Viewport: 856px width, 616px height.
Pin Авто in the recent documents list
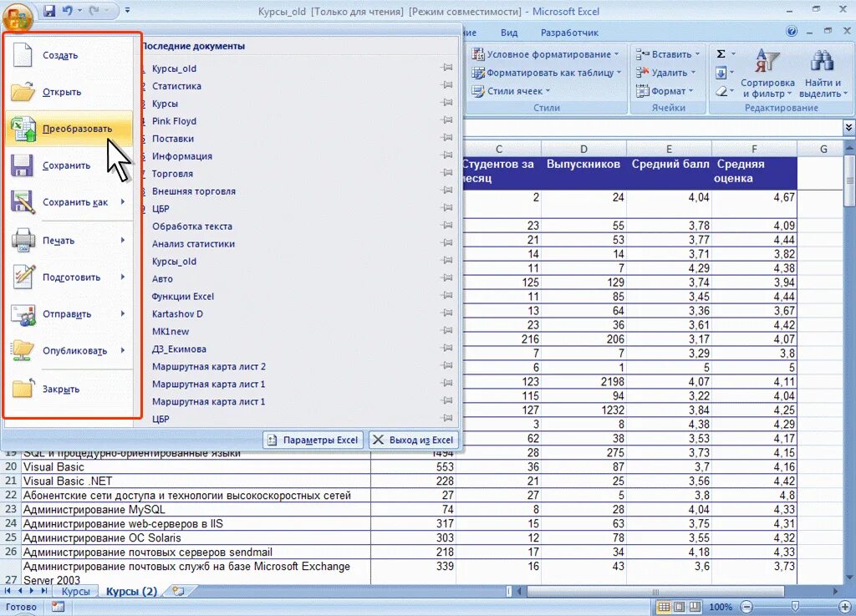(447, 277)
